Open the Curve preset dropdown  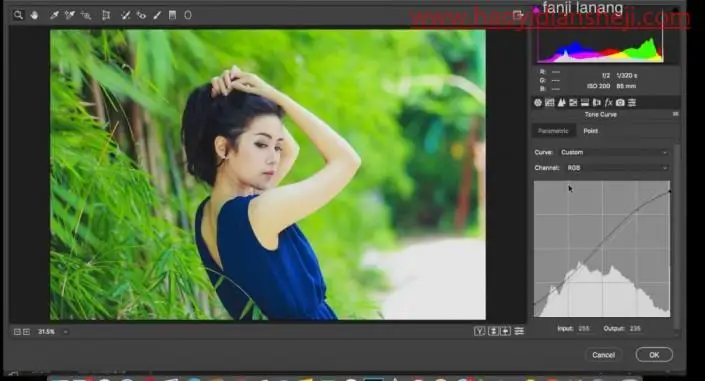[x=614, y=152]
